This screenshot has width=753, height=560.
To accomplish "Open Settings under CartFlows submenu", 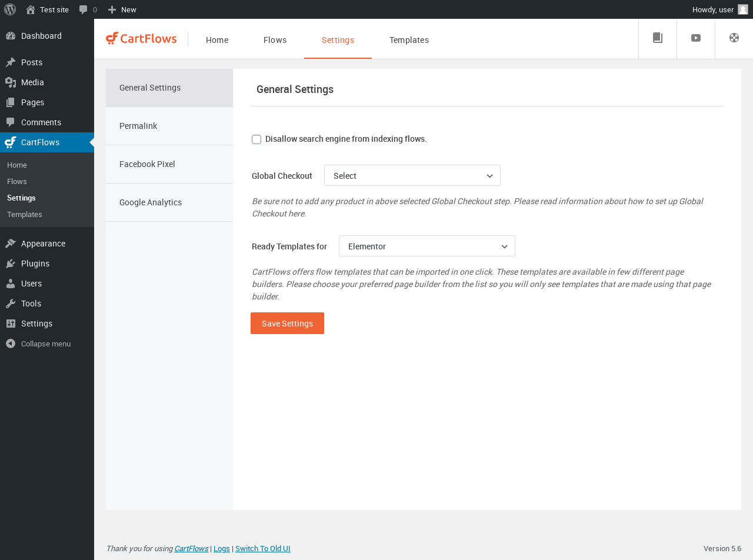I will [x=21, y=198].
